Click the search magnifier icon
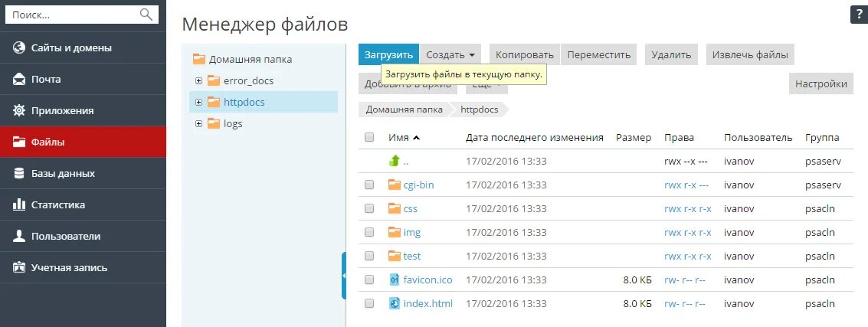Screen dimensions: 868x327 click(146, 15)
